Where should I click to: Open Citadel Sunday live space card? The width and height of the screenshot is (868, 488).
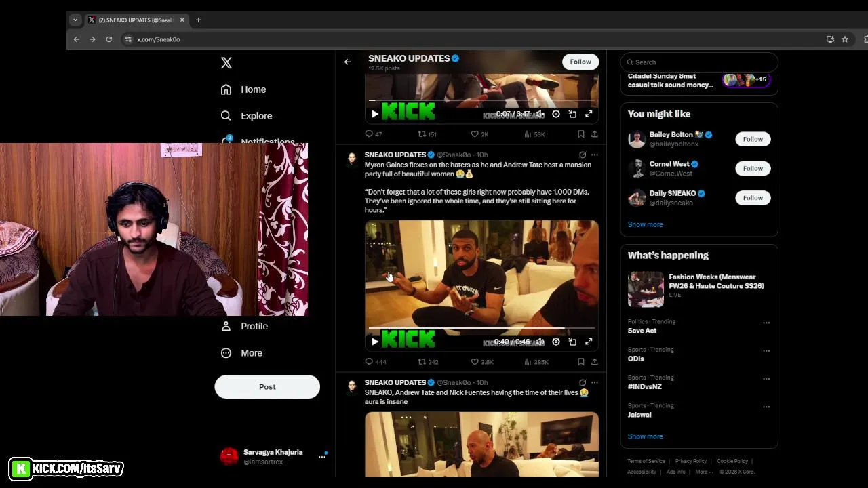pos(698,81)
